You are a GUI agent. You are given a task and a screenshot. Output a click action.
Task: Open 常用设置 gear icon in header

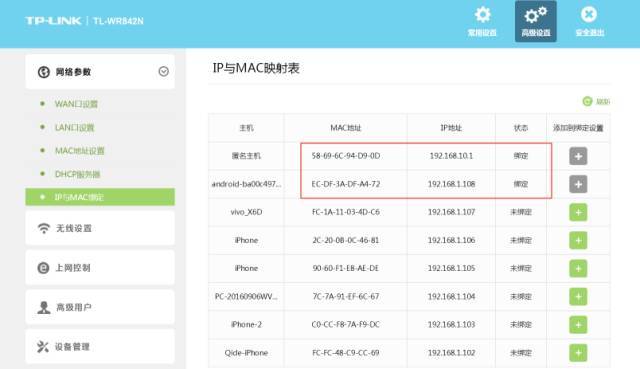(x=482, y=15)
